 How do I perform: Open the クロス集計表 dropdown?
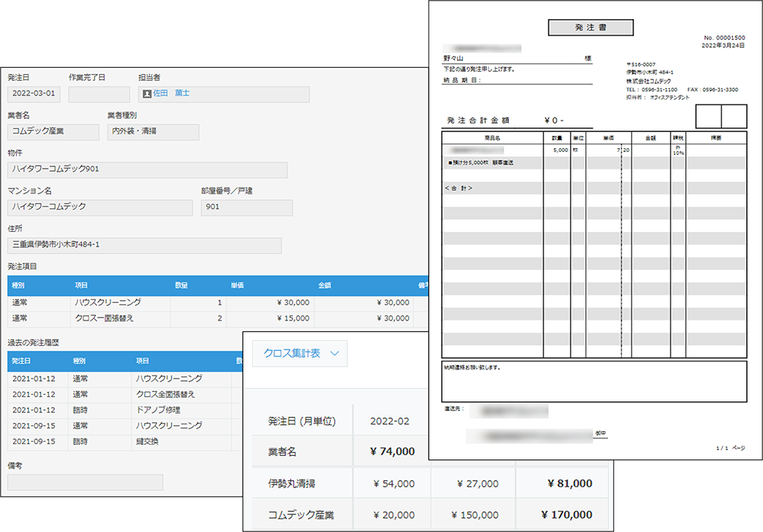(x=300, y=353)
